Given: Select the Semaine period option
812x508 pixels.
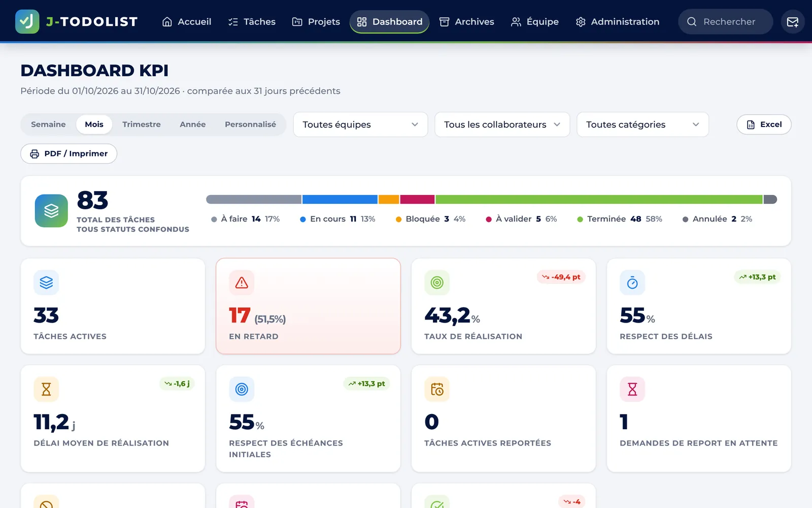Looking at the screenshot, I should (x=48, y=124).
